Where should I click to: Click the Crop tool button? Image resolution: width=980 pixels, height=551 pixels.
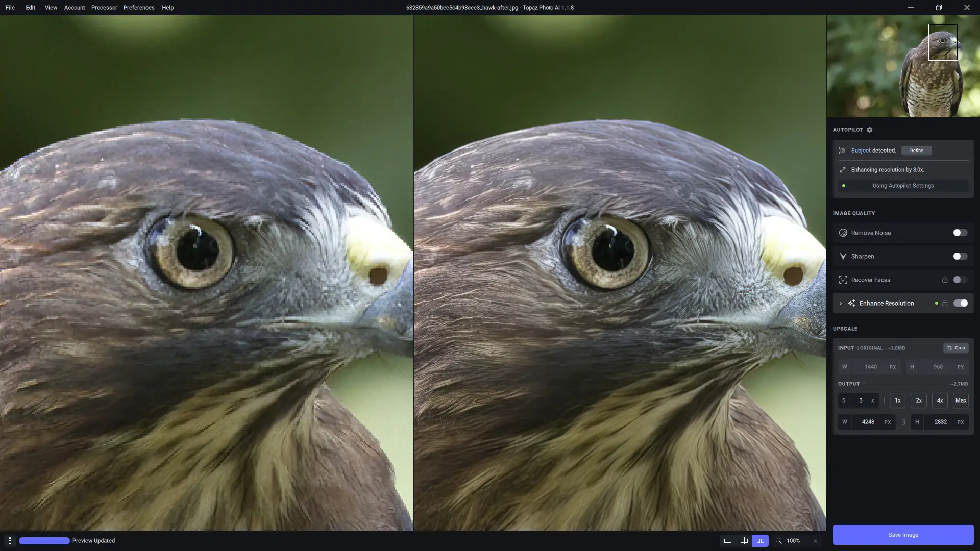tap(955, 348)
